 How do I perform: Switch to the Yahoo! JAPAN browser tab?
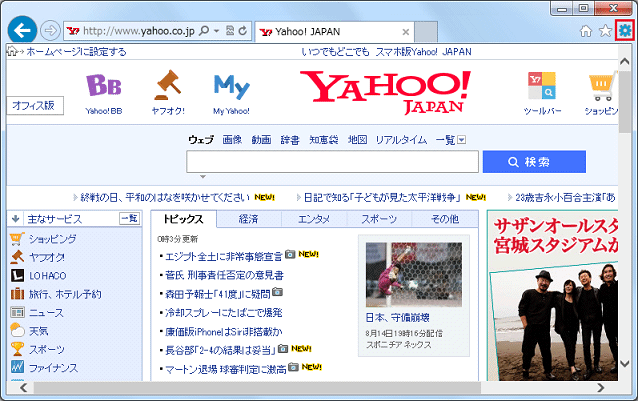334,32
